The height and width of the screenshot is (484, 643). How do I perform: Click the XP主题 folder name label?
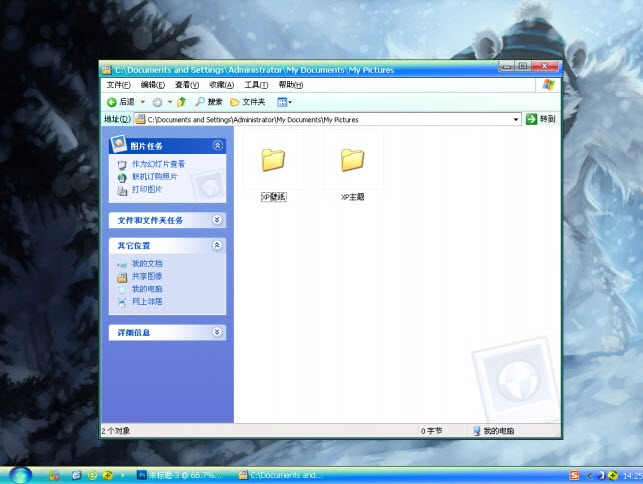[353, 197]
